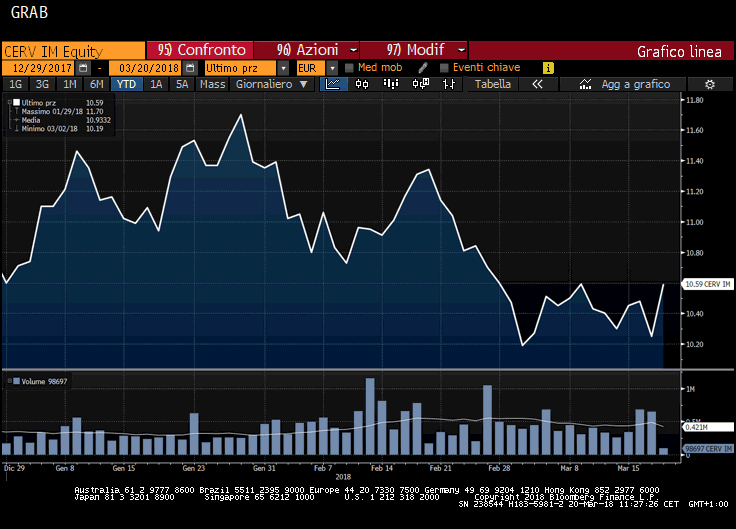This screenshot has height=529, width=736.
Task: Click the Agg a grafico chart icon
Action: point(585,84)
